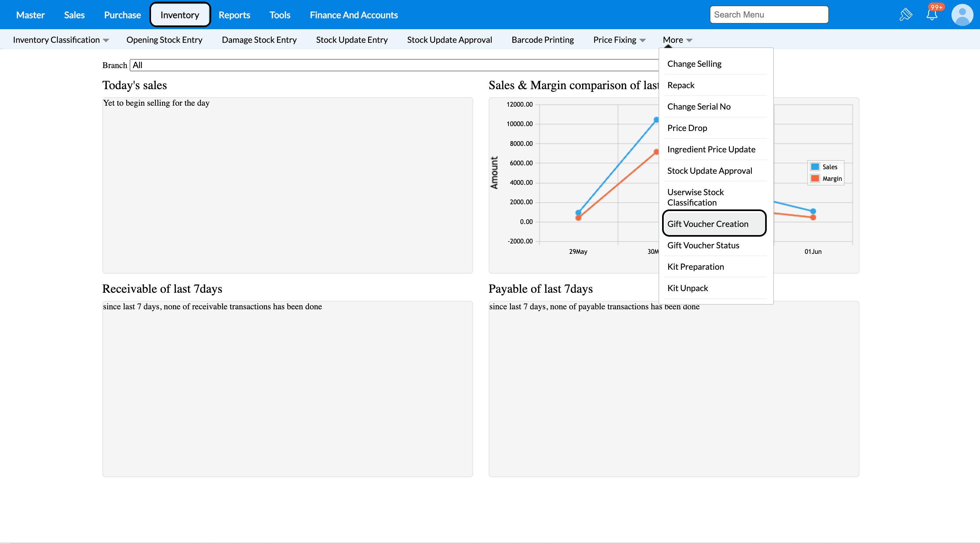Click the Sales legend blue swatch
The image size is (980, 544).
click(814, 167)
